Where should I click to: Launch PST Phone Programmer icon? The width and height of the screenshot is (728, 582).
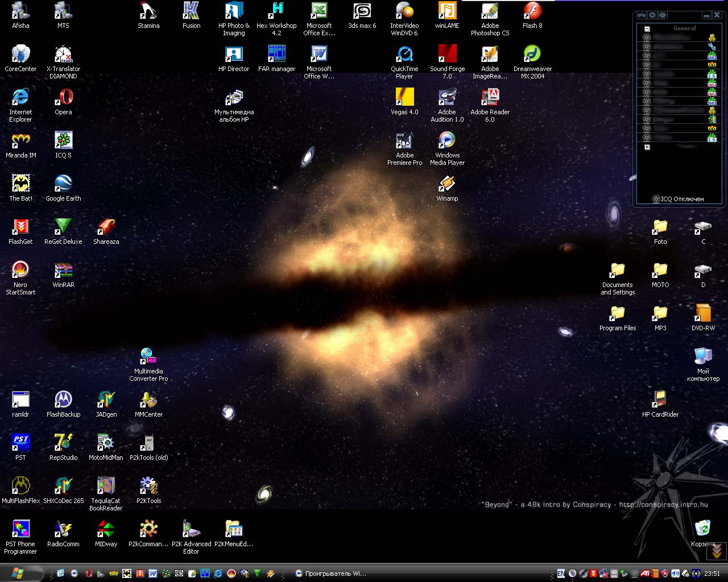[x=20, y=537]
